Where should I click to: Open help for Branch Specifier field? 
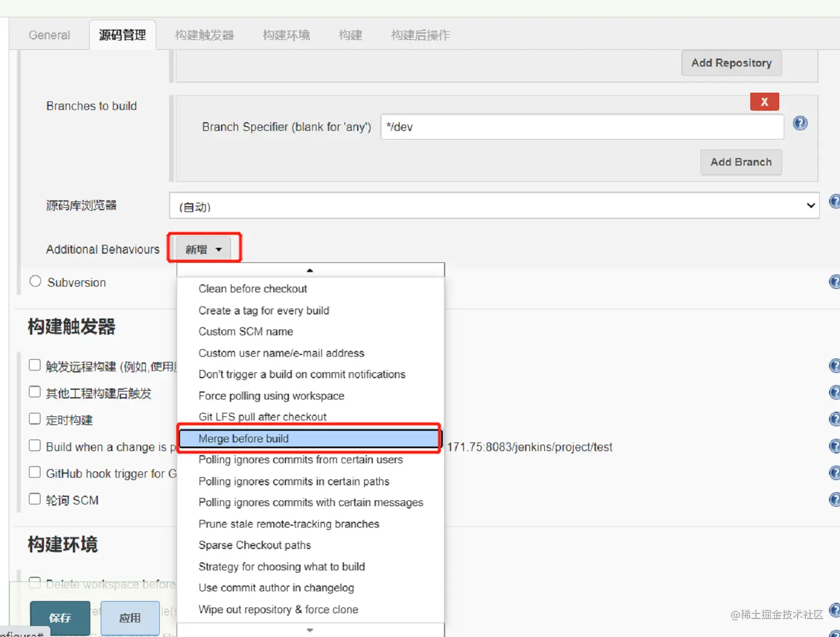800,123
